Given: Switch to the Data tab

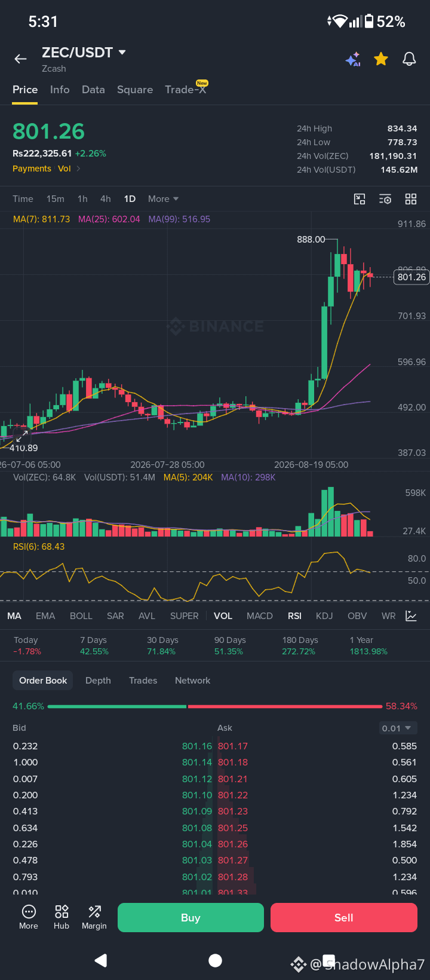Looking at the screenshot, I should tap(93, 90).
